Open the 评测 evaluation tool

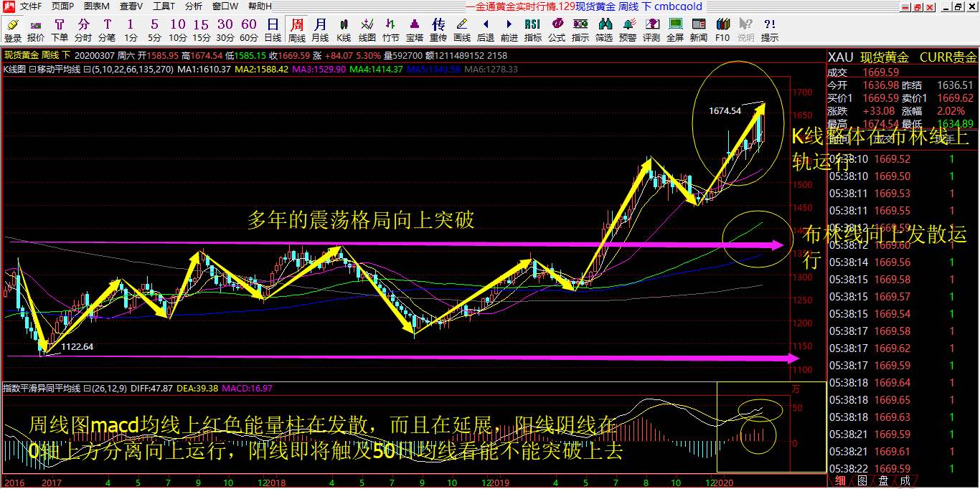pyautogui.click(x=651, y=30)
